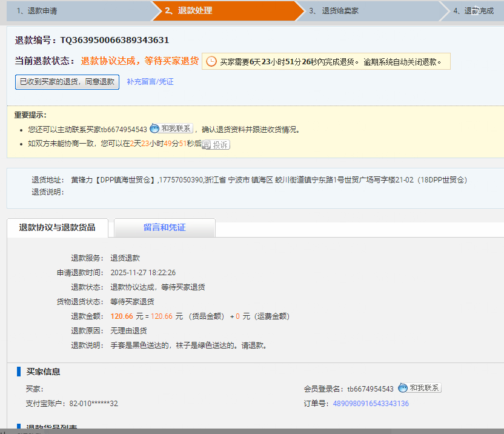Click the Alipay account 82-010******32
Viewport: 504px width, 434px height.
pos(93,404)
